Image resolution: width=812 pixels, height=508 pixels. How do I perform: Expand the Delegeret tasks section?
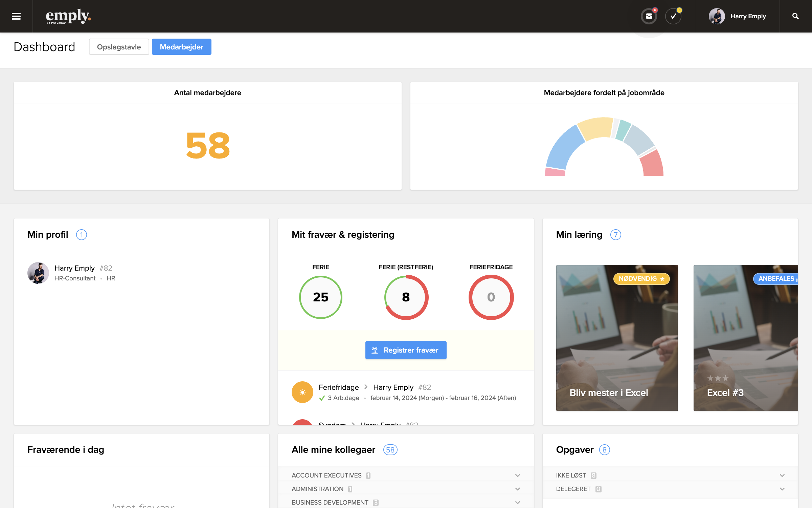pyautogui.click(x=782, y=489)
